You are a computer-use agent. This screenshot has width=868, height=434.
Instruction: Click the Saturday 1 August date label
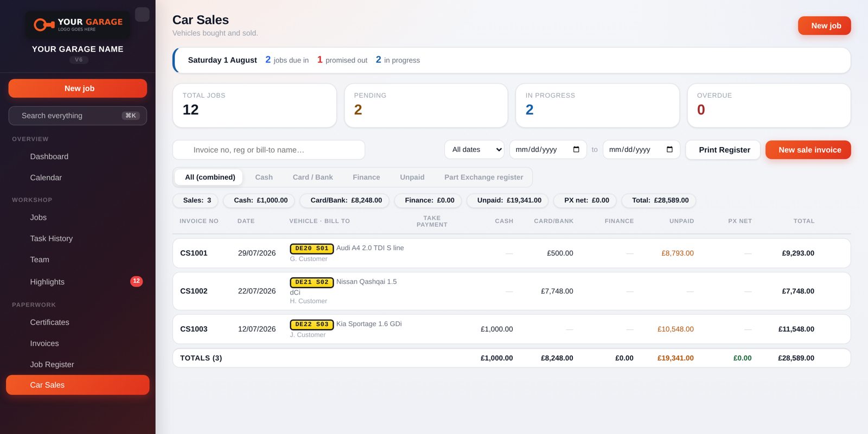[x=222, y=60]
